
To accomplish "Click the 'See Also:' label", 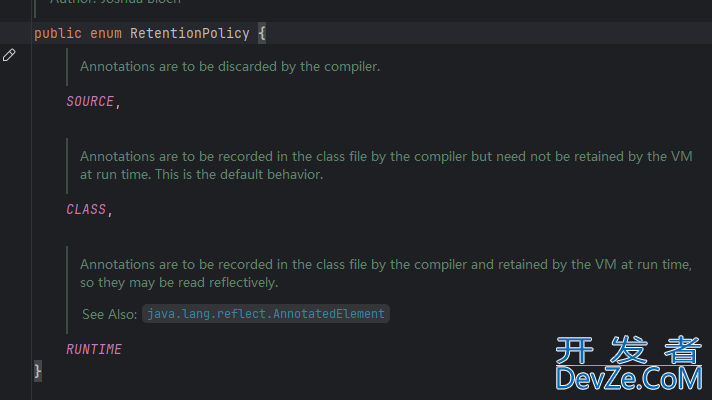I will (109, 314).
